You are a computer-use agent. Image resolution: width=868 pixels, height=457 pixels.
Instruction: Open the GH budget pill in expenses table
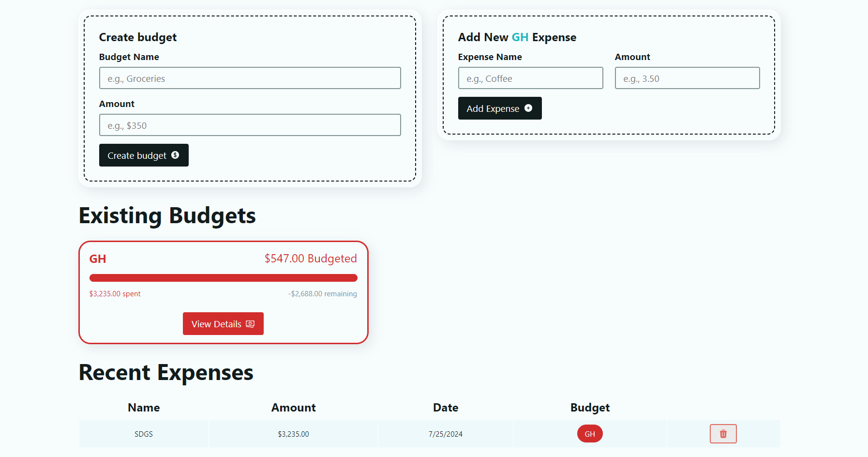point(590,434)
